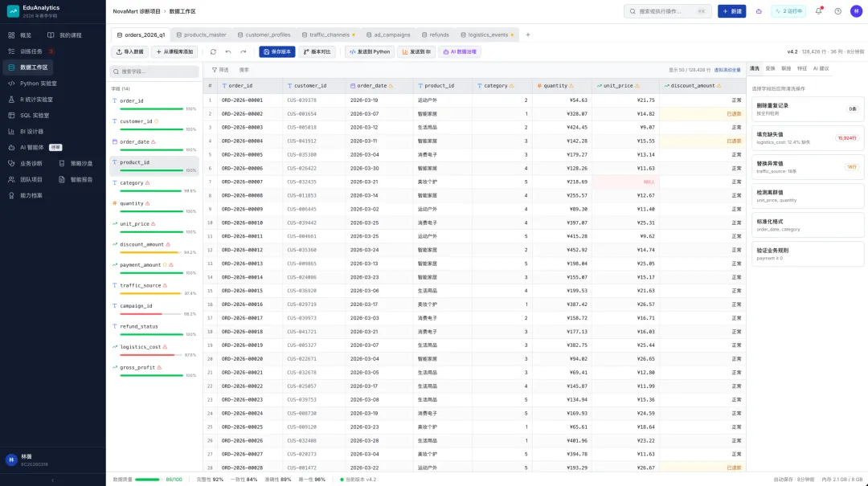This screenshot has height=486, width=868.
Task: Open Python 实验室 in the sidebar
Action: click(x=39, y=84)
